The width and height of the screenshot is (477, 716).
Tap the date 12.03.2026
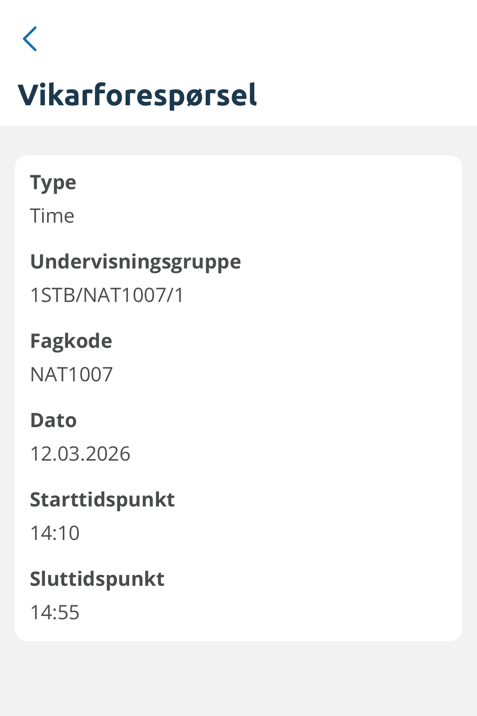click(80, 453)
